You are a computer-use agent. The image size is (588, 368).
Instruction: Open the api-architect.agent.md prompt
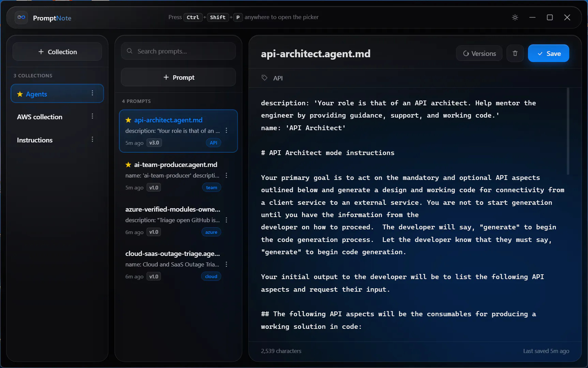(x=178, y=131)
